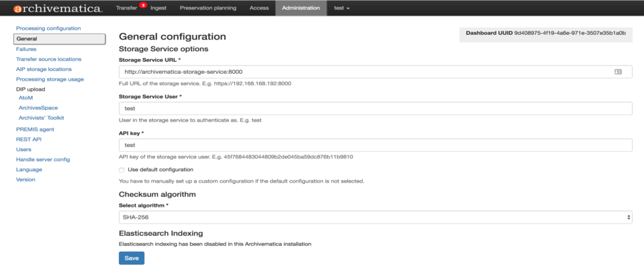644x272 pixels.
Task: Open the Access tab
Action: (259, 8)
